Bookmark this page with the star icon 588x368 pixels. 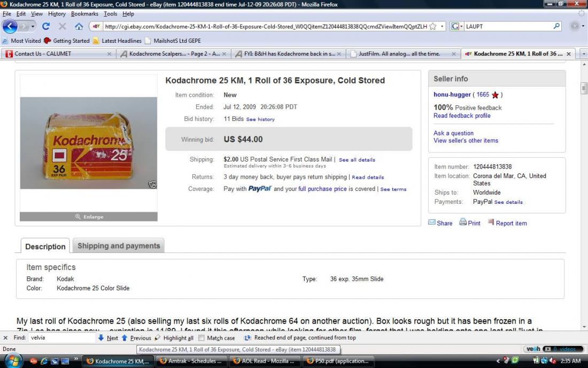[x=433, y=26]
